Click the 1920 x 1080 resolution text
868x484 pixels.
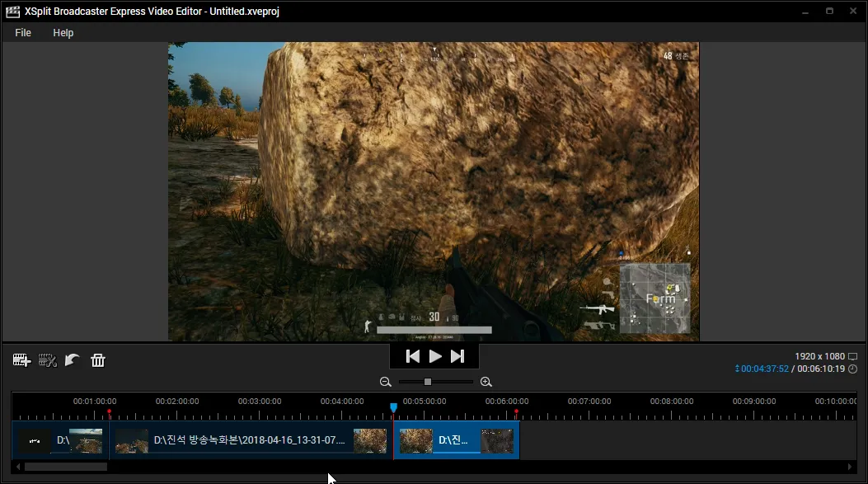tap(820, 357)
